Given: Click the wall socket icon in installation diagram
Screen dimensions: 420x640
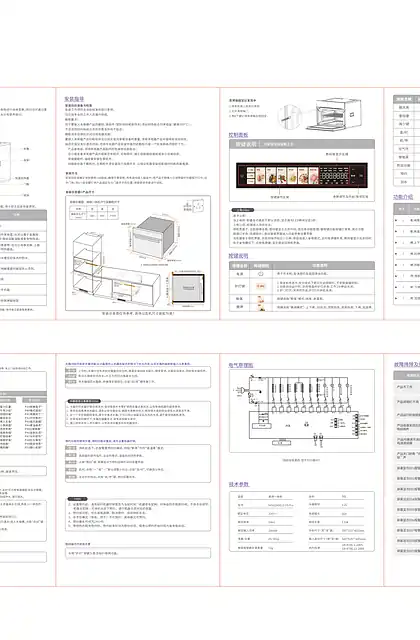Looking at the screenshot, I should tap(198, 206).
